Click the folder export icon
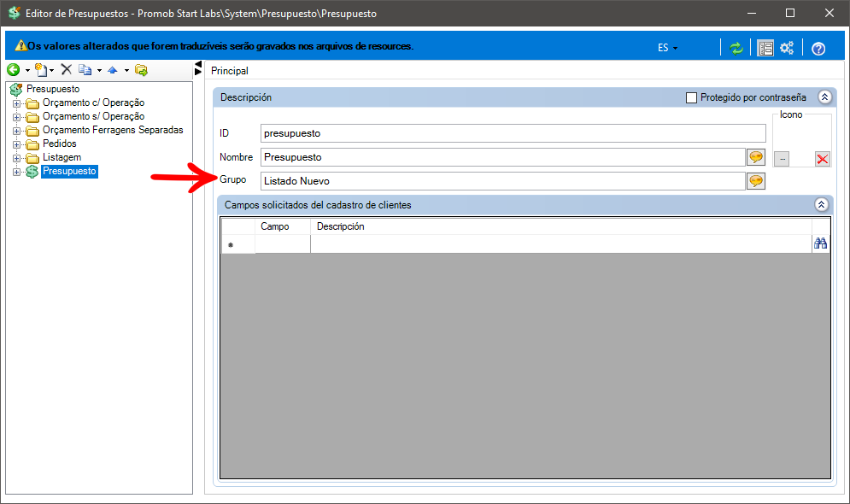The height and width of the screenshot is (504, 850). click(142, 69)
